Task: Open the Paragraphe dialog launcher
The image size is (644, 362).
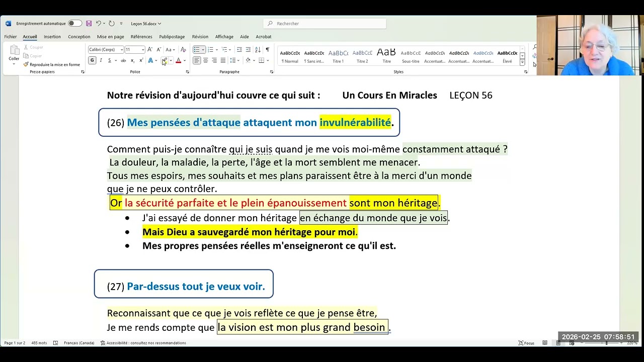Action: coord(271,72)
